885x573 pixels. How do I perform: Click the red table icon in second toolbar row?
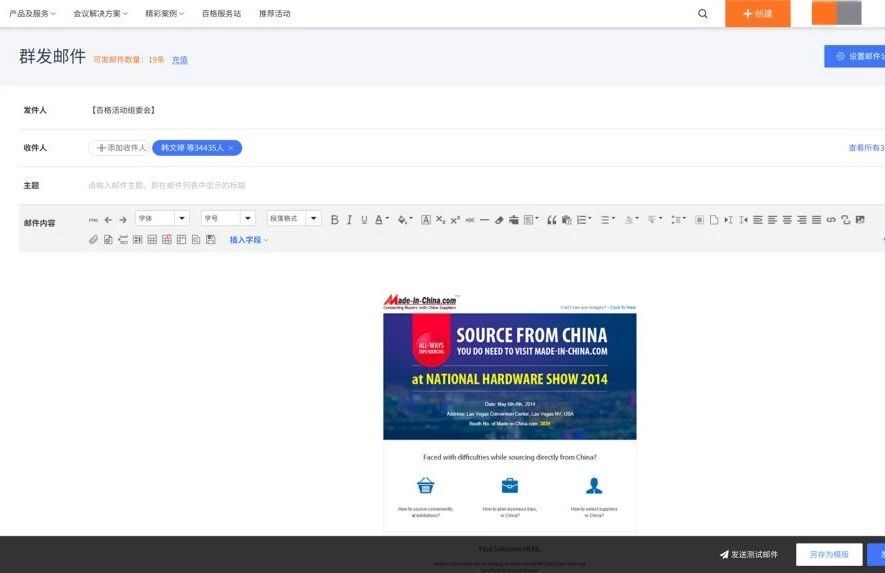pyautogui.click(x=167, y=239)
